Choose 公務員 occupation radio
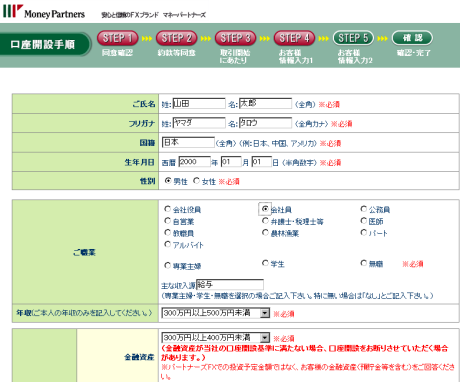 coord(363,209)
